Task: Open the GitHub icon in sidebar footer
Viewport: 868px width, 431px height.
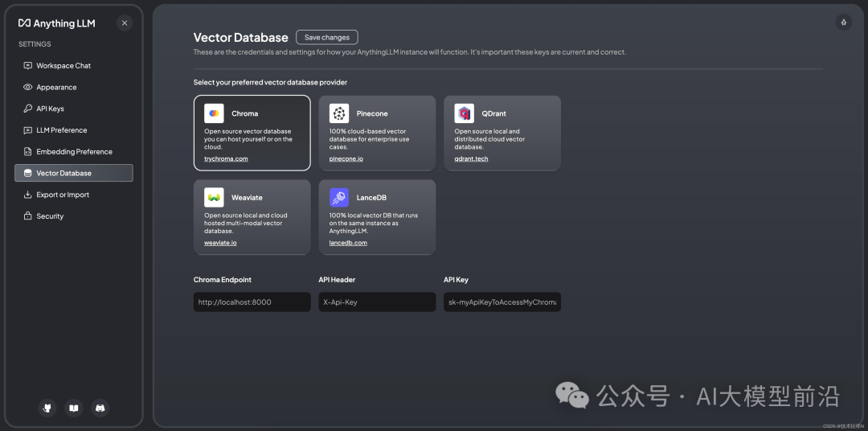Action: [x=47, y=408]
